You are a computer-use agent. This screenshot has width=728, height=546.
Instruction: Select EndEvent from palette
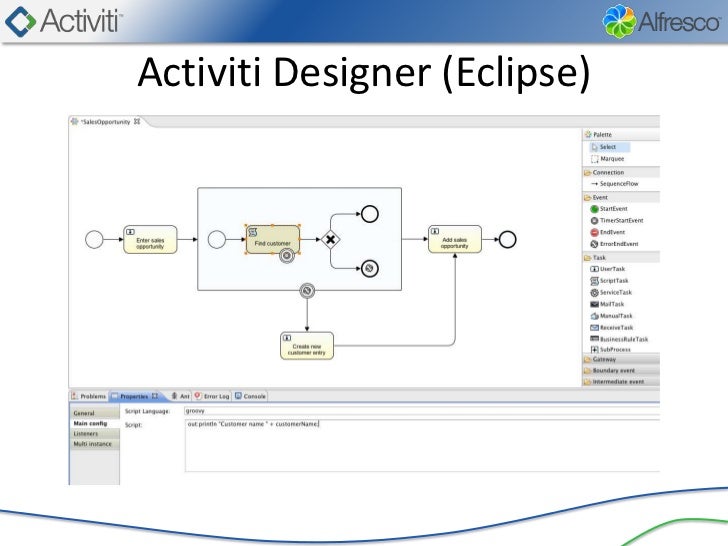click(x=608, y=232)
